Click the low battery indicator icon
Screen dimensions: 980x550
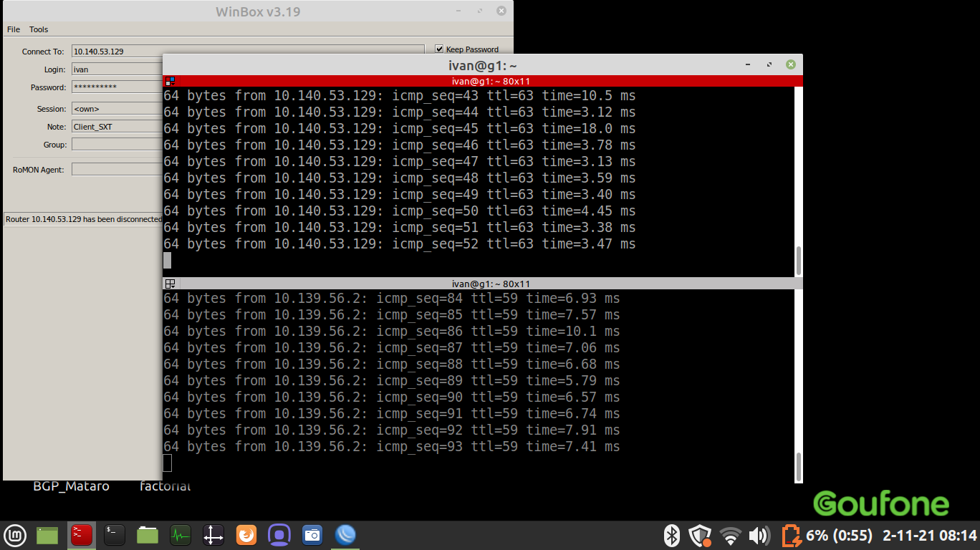[791, 535]
